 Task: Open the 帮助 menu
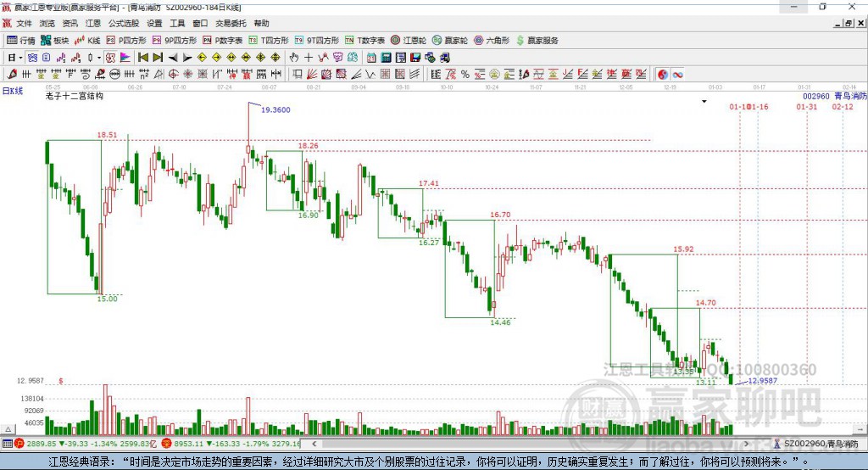pos(261,23)
